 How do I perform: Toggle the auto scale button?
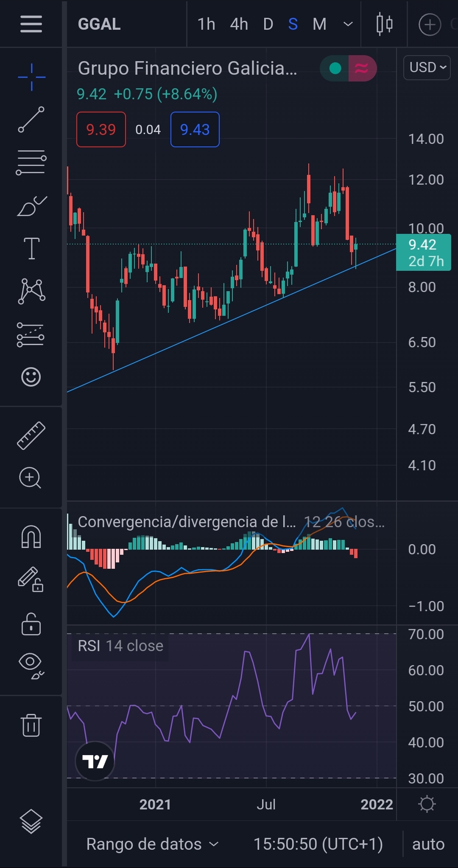coord(428,844)
